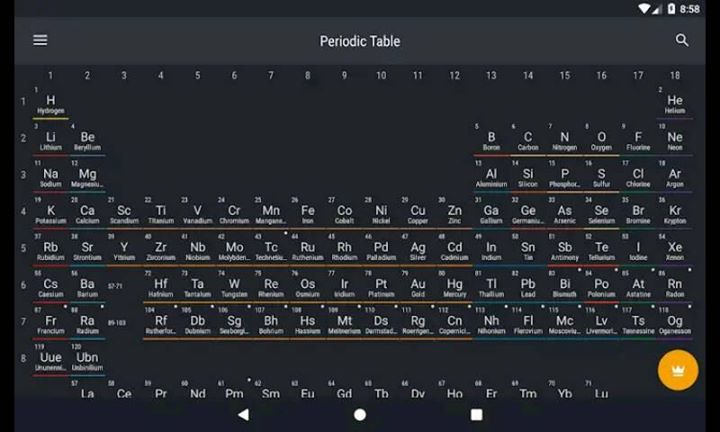This screenshot has height=432, width=720.
Task: Open the hamburger navigation menu
Action: [40, 41]
